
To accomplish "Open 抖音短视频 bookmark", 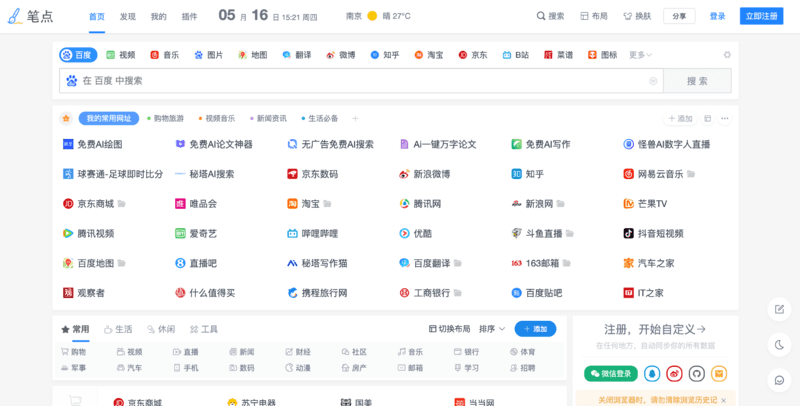I will [653, 234].
